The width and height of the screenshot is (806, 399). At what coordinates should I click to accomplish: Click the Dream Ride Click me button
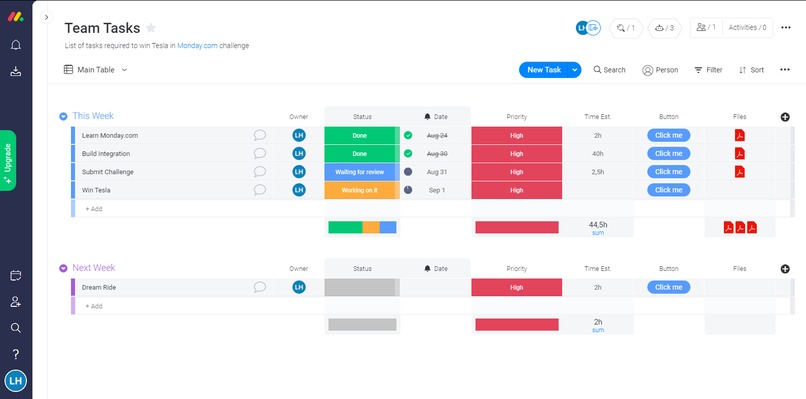pyautogui.click(x=668, y=287)
